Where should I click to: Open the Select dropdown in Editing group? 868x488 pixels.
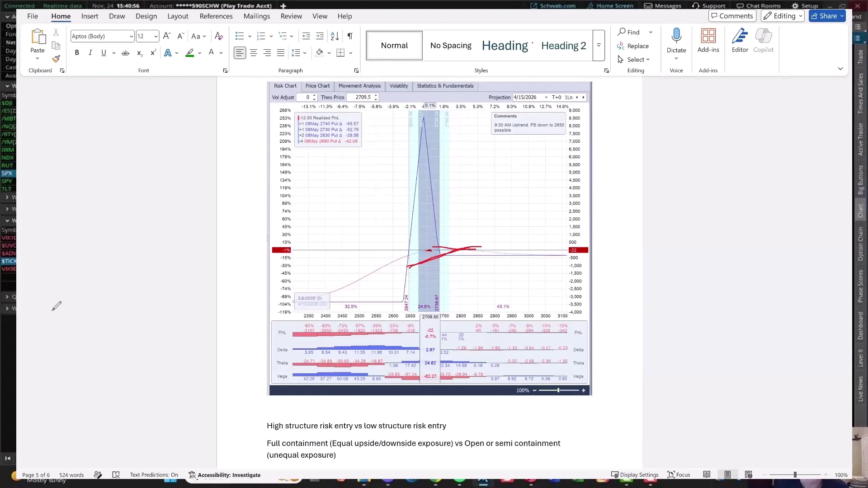click(x=634, y=60)
